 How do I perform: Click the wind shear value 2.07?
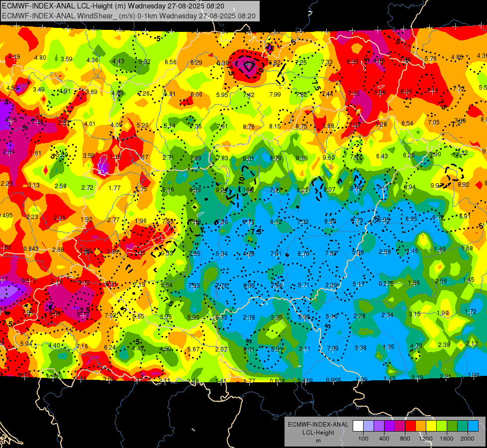click(221, 349)
